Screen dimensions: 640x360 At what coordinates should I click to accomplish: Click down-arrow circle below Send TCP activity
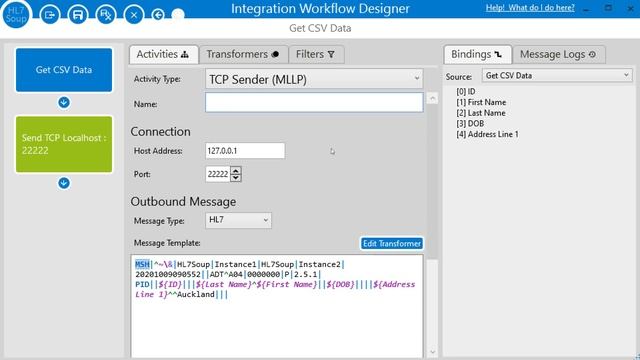coord(64,183)
